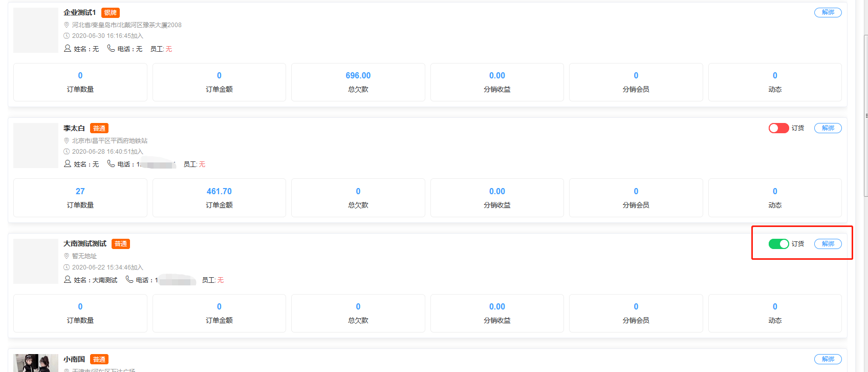Click phone icon in 企业测试1 card

pyautogui.click(x=111, y=48)
